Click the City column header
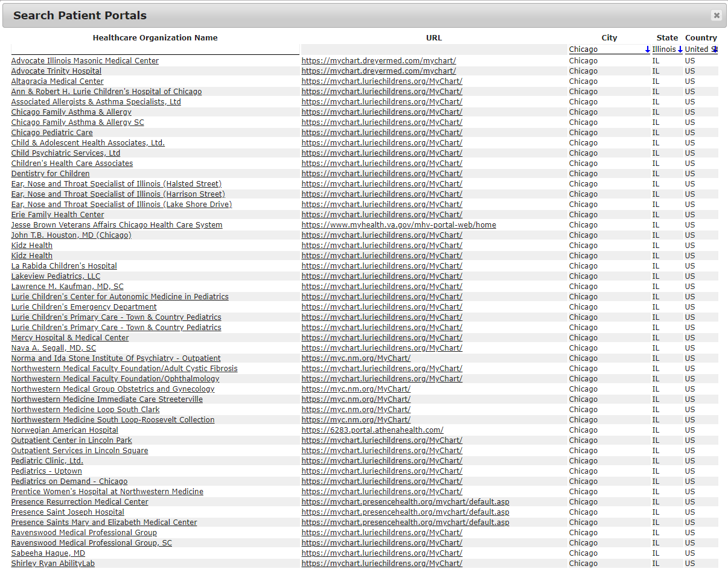This screenshot has height=569, width=728. 610,37
